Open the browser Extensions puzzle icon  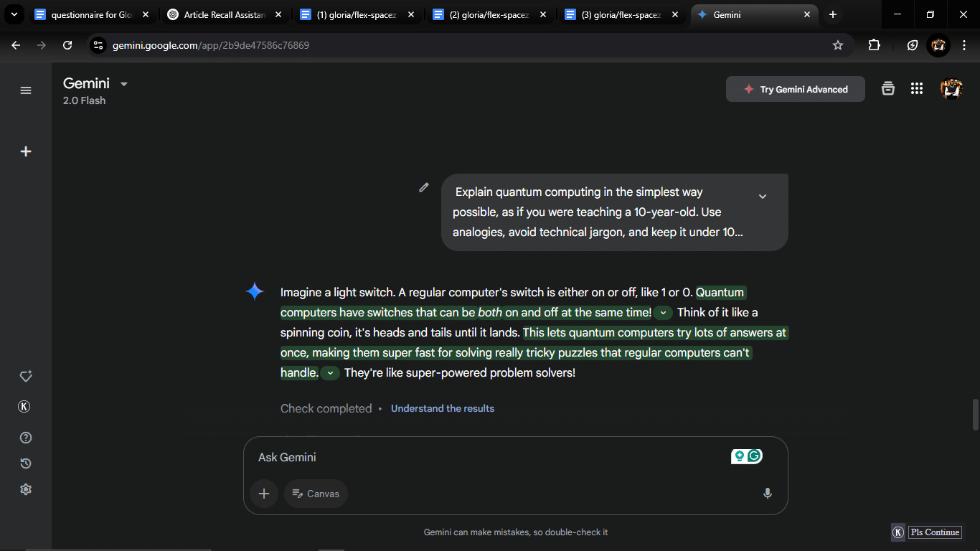click(x=874, y=45)
